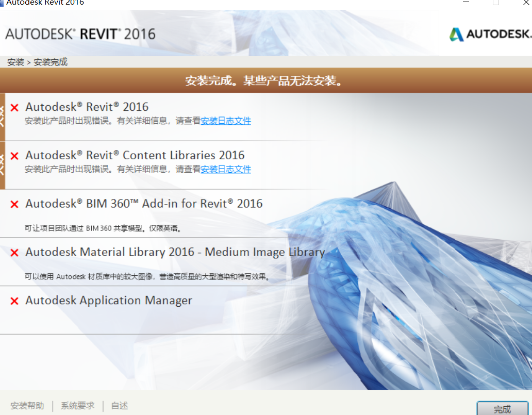Open 安装日志文件 link under Autodesk Revit 2016

coord(226,121)
